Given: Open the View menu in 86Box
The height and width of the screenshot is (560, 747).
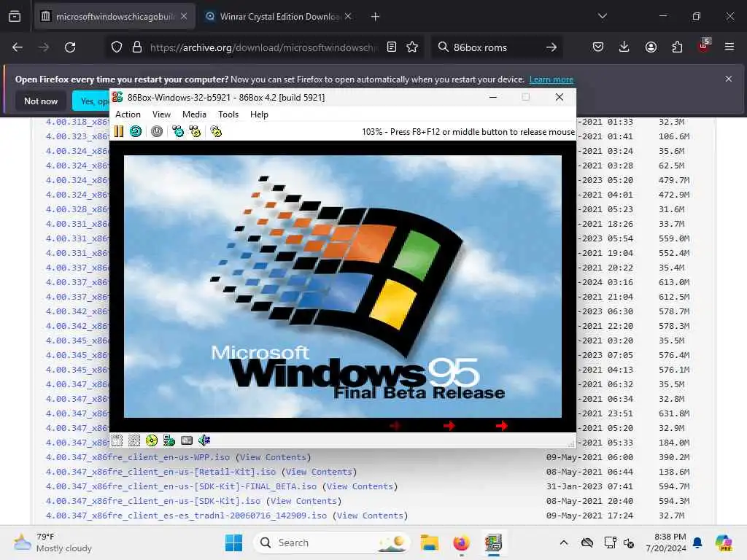Looking at the screenshot, I should pyautogui.click(x=161, y=114).
